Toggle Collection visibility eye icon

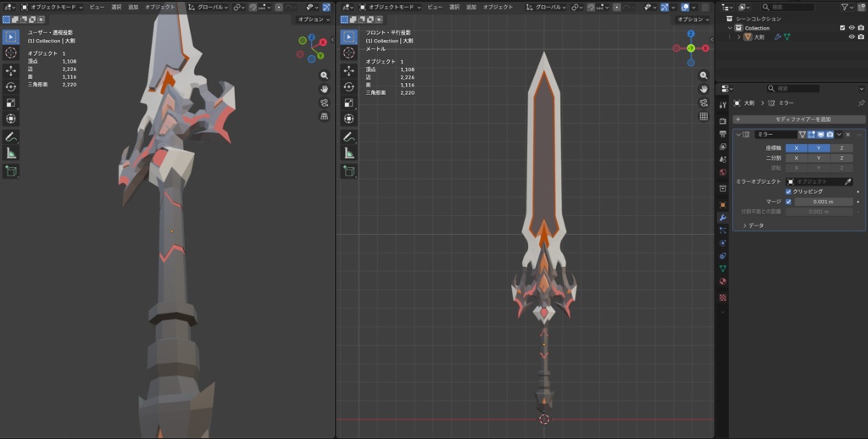tap(852, 28)
